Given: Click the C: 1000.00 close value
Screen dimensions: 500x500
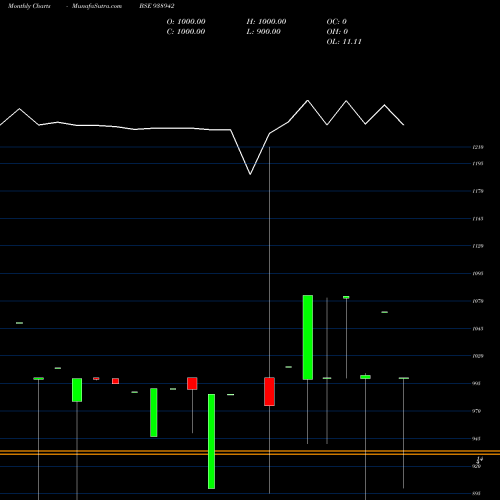Looking at the screenshot, I should click(x=186, y=32).
